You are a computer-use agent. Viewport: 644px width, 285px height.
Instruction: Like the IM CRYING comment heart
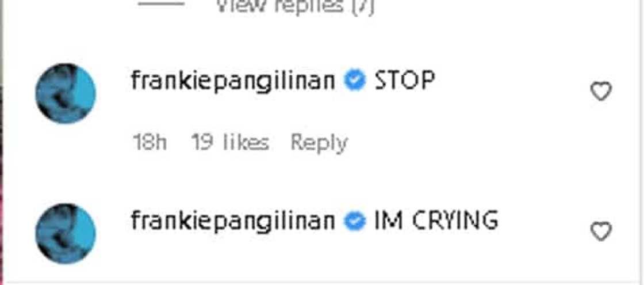[601, 231]
